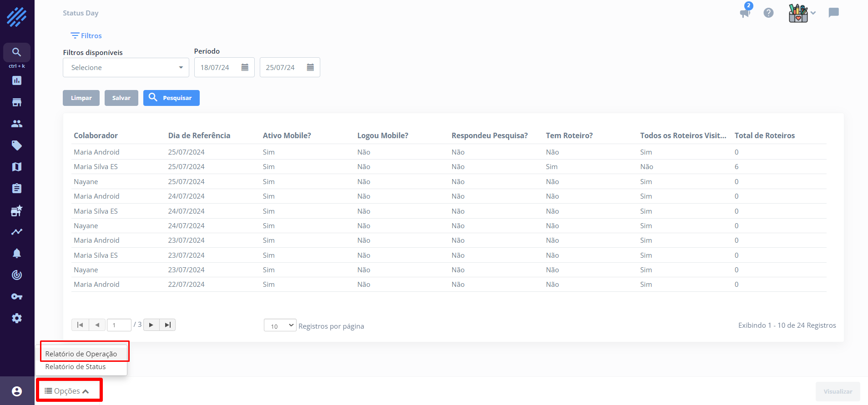Image resolution: width=868 pixels, height=405 pixels.
Task: Expand the Filtros disponíveis Selecione dropdown
Action: click(126, 68)
